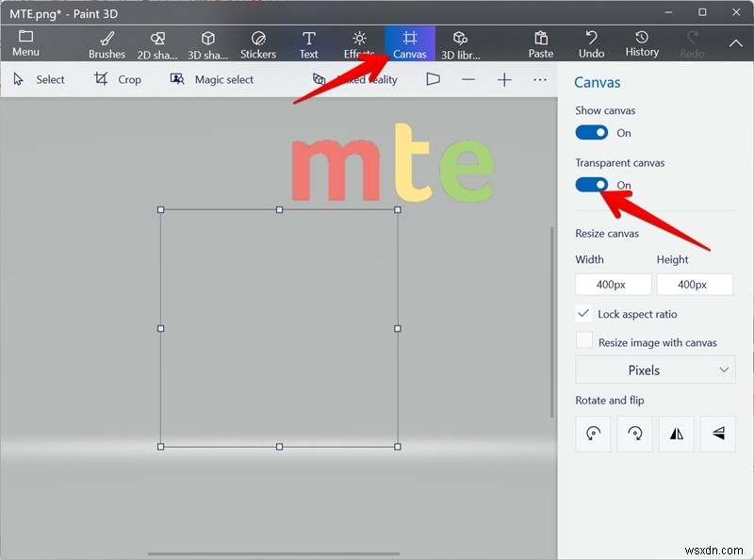Viewport: 754px width, 560px height.
Task: Open the Effects panel
Action: click(x=359, y=43)
